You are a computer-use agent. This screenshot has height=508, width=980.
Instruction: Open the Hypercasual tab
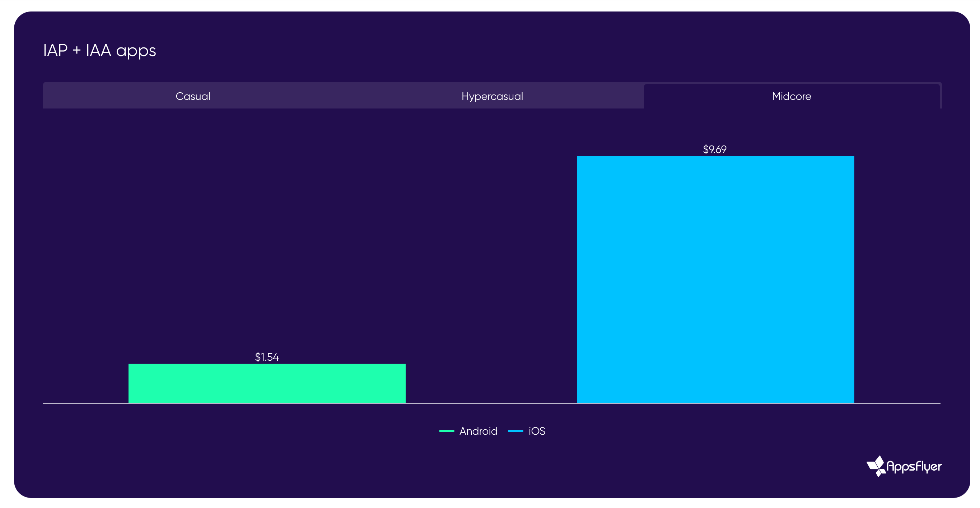[492, 96]
